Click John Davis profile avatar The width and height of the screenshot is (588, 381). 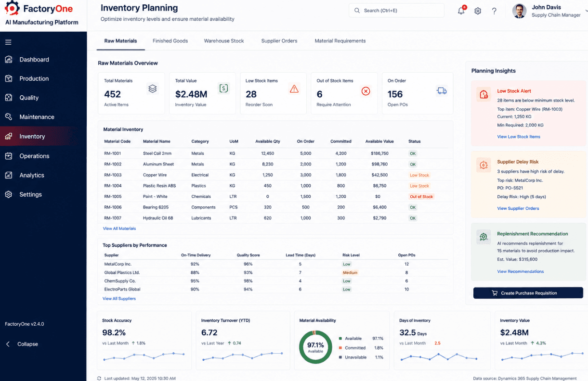(519, 11)
